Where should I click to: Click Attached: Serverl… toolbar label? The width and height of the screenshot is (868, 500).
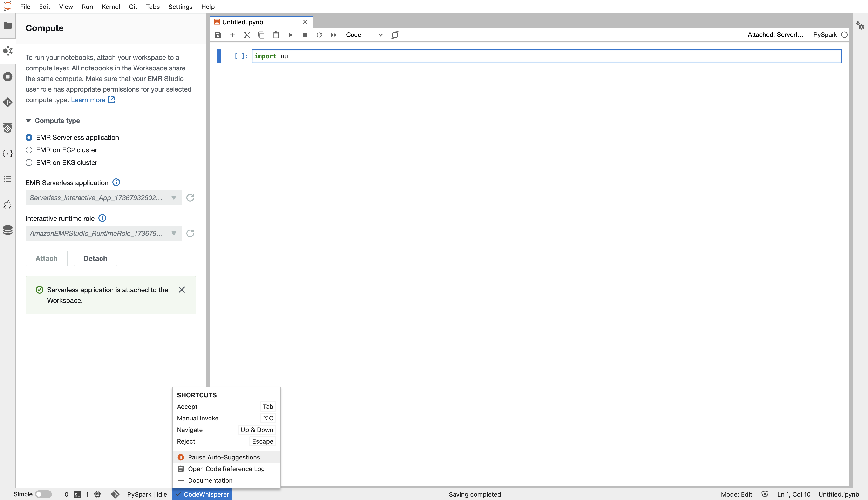coord(775,35)
